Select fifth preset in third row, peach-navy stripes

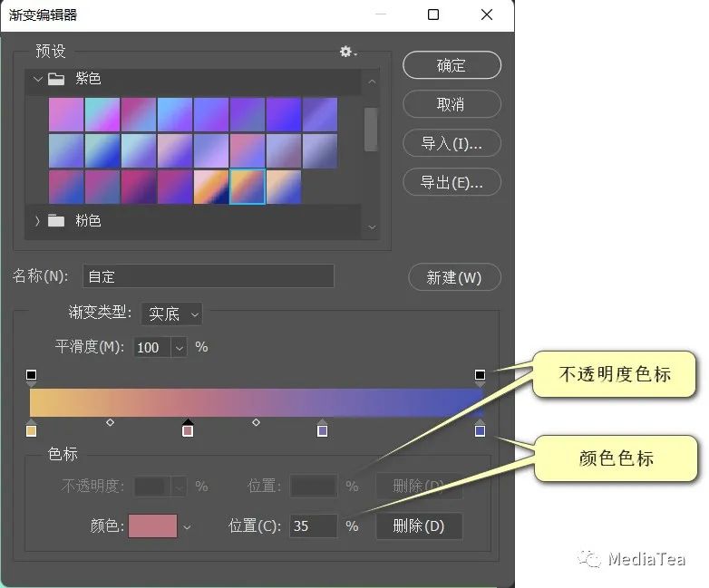pyautogui.click(x=211, y=187)
